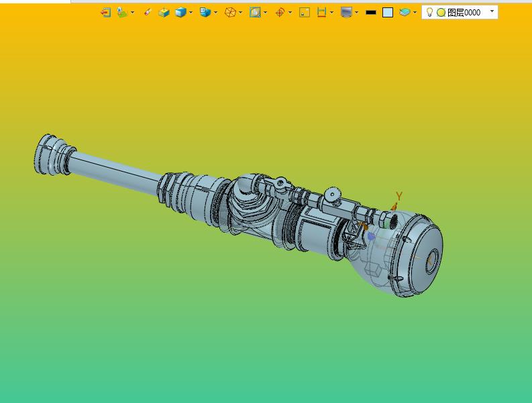Click the light blue face color swatch
This screenshot has height=403, width=532.
tap(388, 13)
